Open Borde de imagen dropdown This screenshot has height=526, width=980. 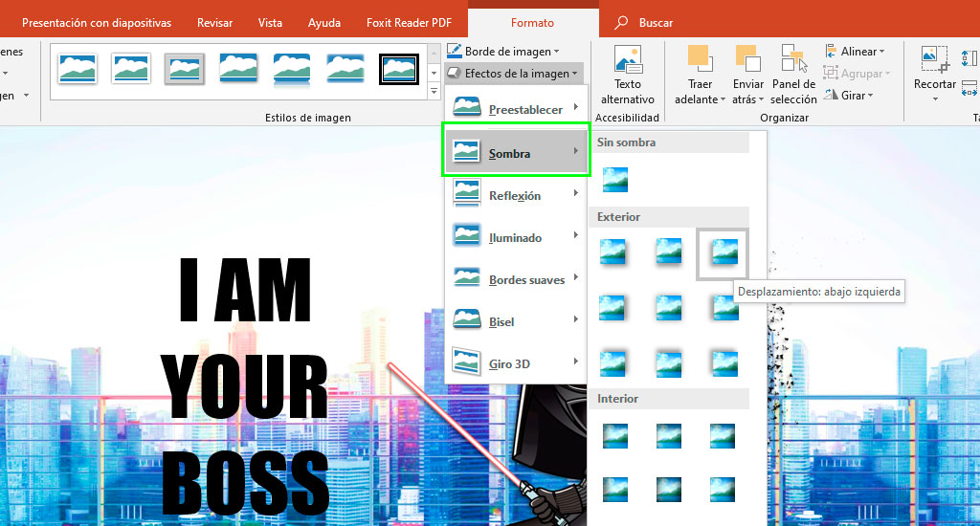point(503,52)
